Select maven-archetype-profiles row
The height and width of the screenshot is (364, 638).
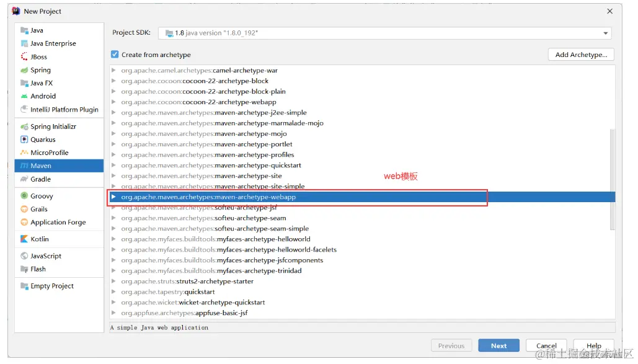[362, 155]
